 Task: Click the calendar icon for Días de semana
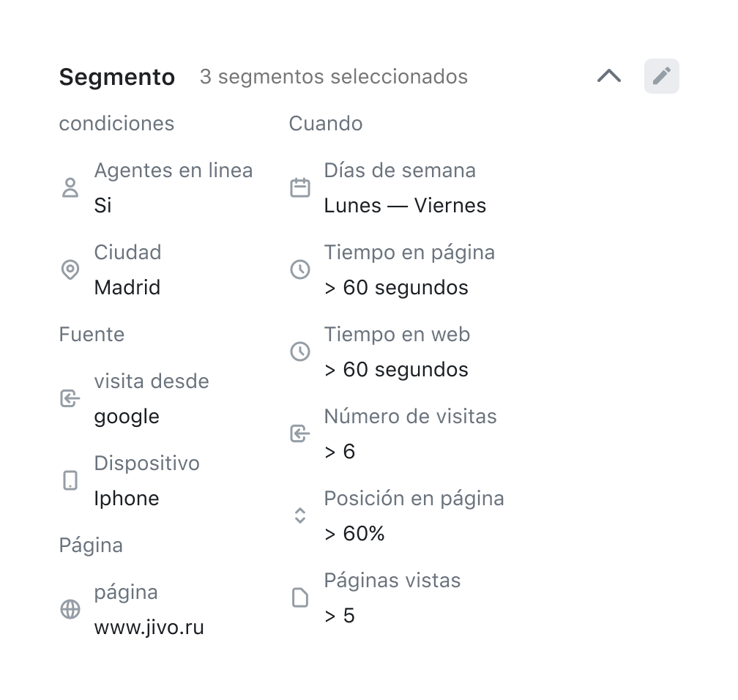[x=300, y=187]
